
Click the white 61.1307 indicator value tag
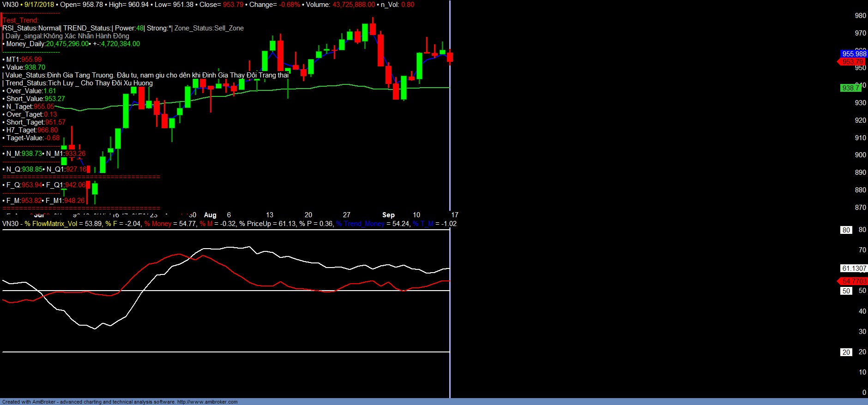coord(854,268)
